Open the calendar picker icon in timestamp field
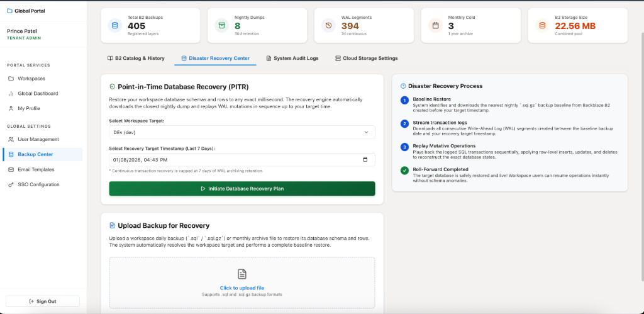 (365, 160)
